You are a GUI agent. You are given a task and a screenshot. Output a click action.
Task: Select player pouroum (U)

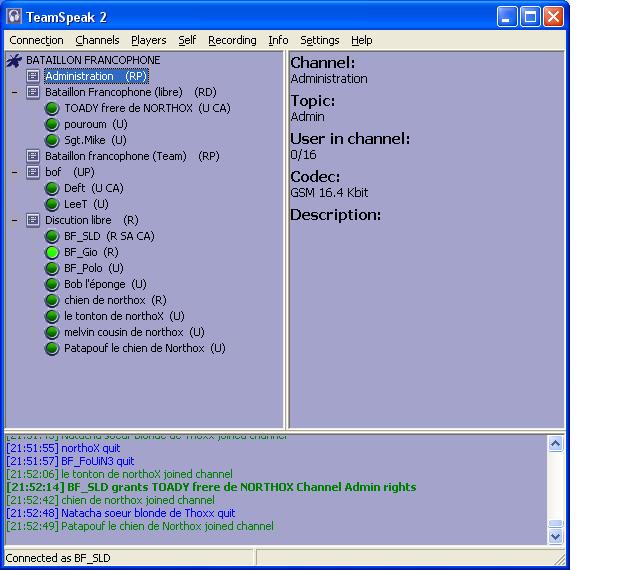tap(96, 124)
